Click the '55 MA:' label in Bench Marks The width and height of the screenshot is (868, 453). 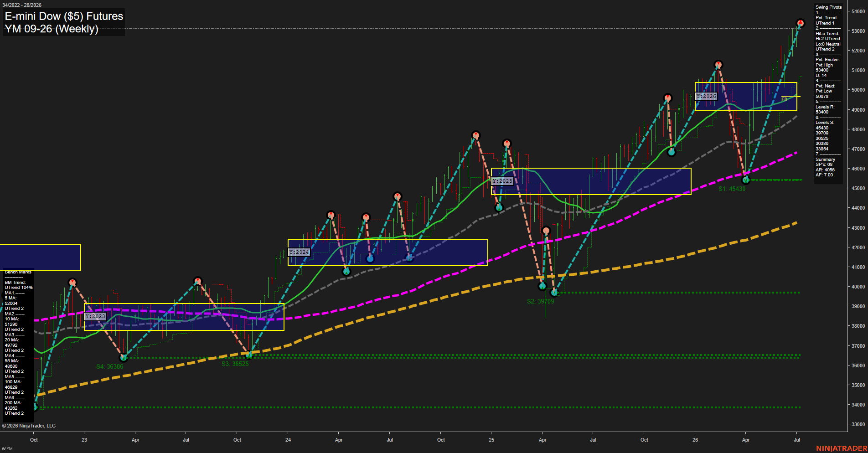pos(11,361)
